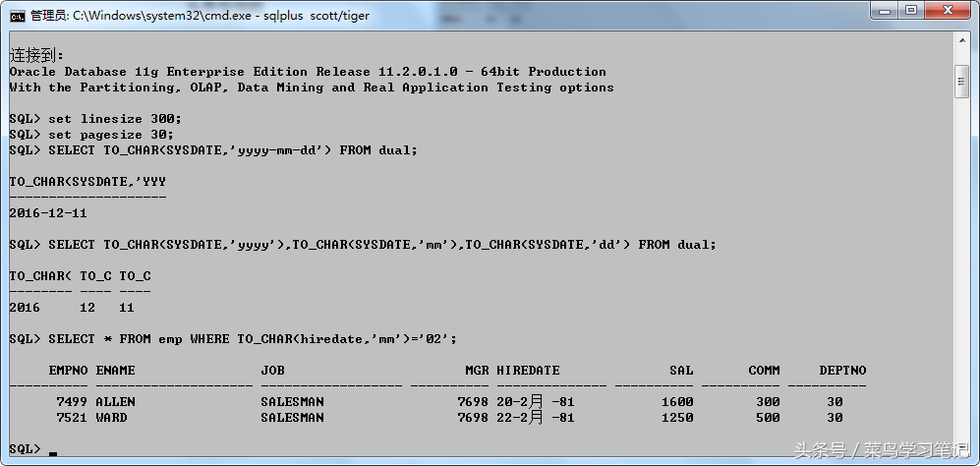Viewport: 980px width, 466px height.
Task: Click the Oracle Database 11g banner line
Action: click(x=308, y=72)
